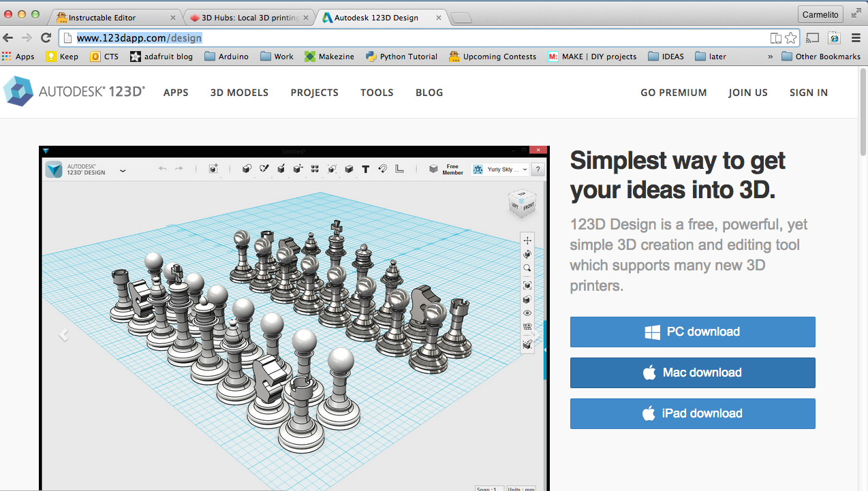Click the Undo arrow in 123D Design preview
The width and height of the screenshot is (868, 491).
coord(162,169)
